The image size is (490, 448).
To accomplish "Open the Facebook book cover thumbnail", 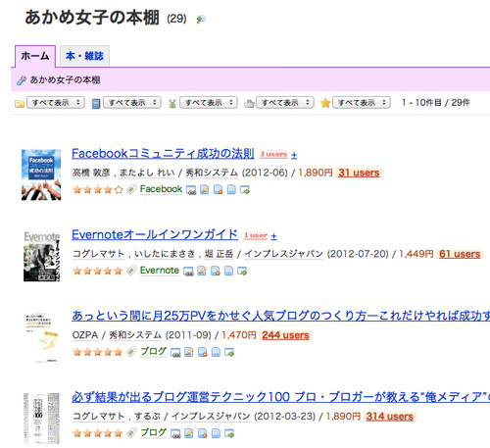I will 41,174.
